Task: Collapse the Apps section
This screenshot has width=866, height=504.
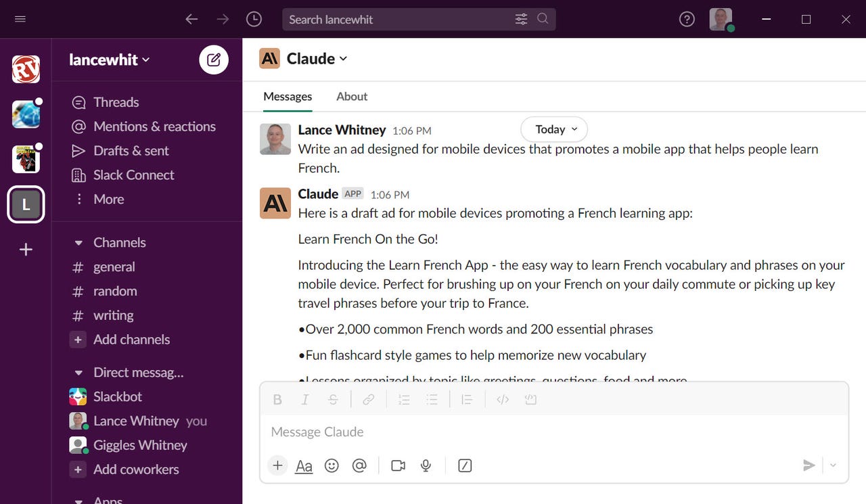Action: coord(78,501)
